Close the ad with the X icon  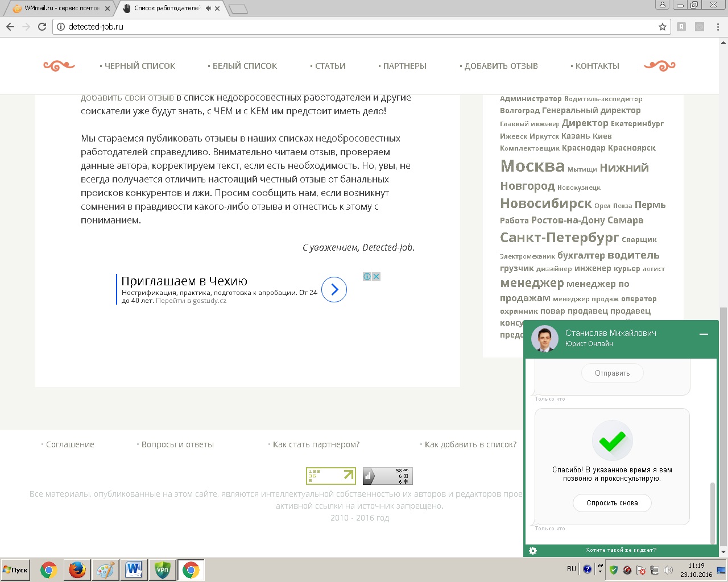tap(376, 276)
